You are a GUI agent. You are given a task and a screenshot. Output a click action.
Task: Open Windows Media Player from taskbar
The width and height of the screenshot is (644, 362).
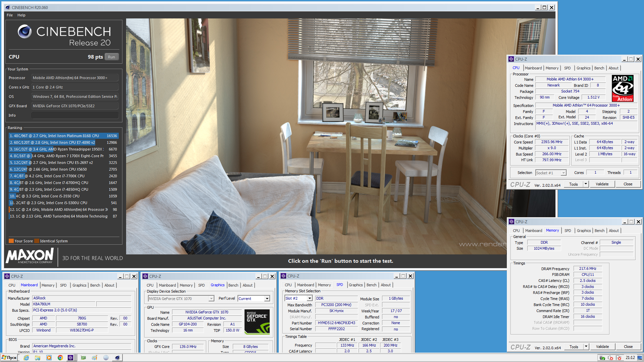coord(49,358)
